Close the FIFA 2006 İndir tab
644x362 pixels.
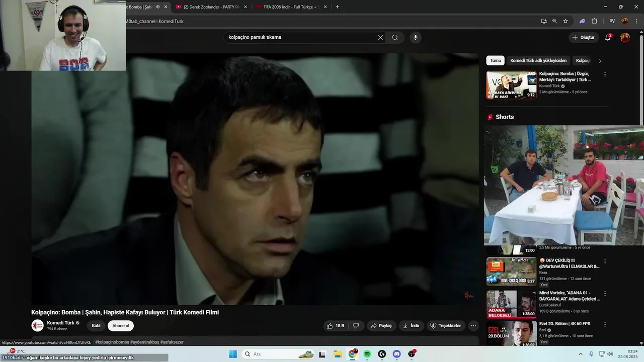326,7
